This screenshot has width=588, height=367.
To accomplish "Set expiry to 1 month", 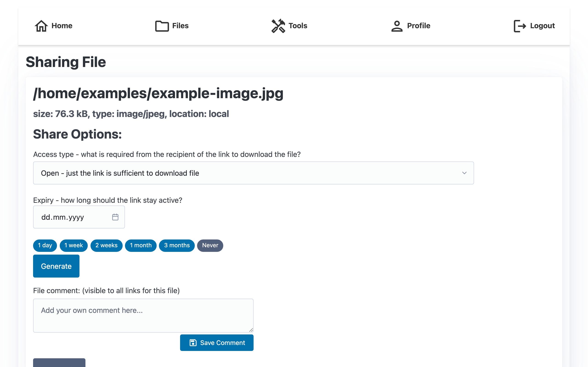I will [x=141, y=245].
